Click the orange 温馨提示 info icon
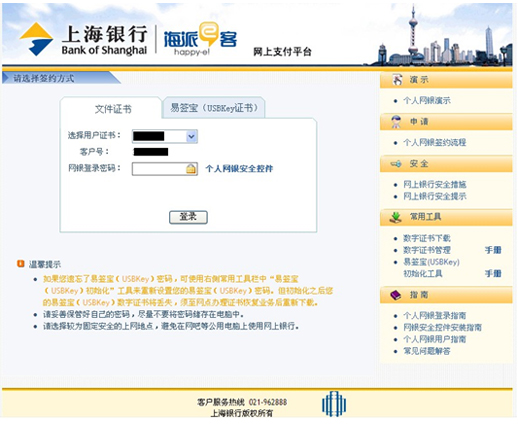This screenshot has height=430, width=518. 21,264
